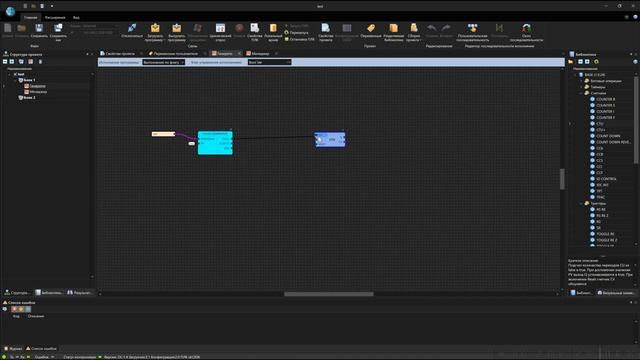The width and height of the screenshot is (640, 360).
Task: Open Циклический опрос from the ribbon
Action: (220, 28)
